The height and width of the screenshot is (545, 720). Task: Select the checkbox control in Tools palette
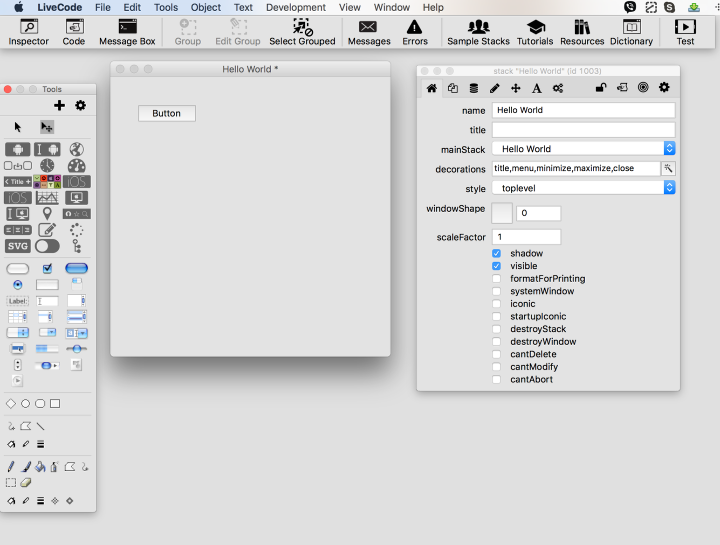click(47, 269)
